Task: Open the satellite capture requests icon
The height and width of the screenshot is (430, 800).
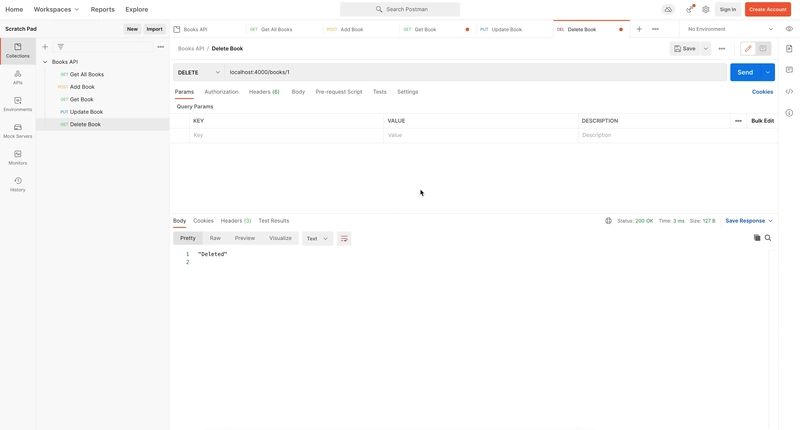Action: click(690, 9)
